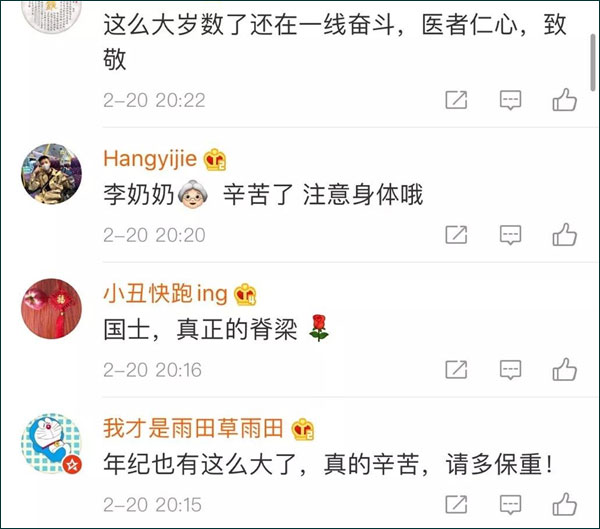Open 我才是雨田草雨田 username link
This screenshot has height=529, width=600.
(x=193, y=428)
